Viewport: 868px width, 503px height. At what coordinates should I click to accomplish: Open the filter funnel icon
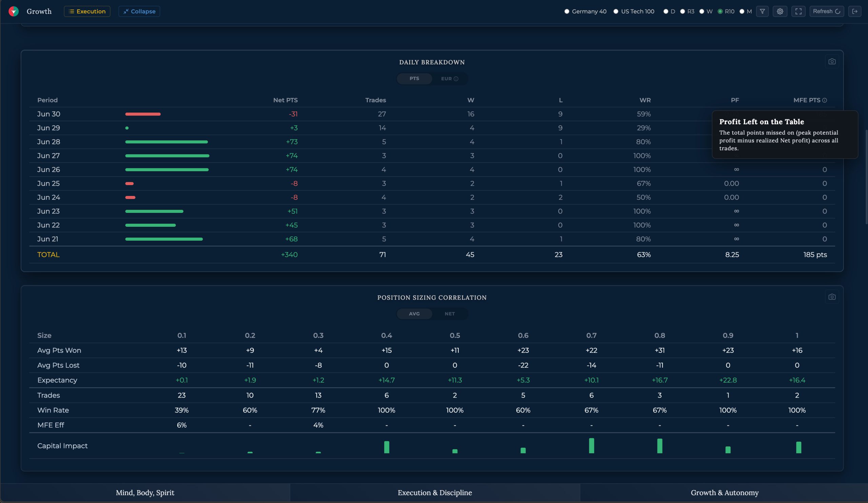click(x=762, y=12)
